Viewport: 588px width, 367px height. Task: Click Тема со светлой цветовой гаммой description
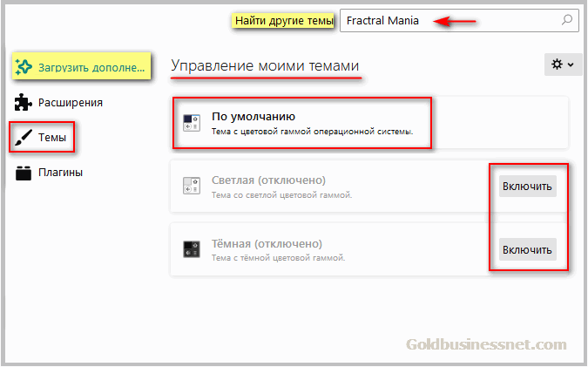281,195
